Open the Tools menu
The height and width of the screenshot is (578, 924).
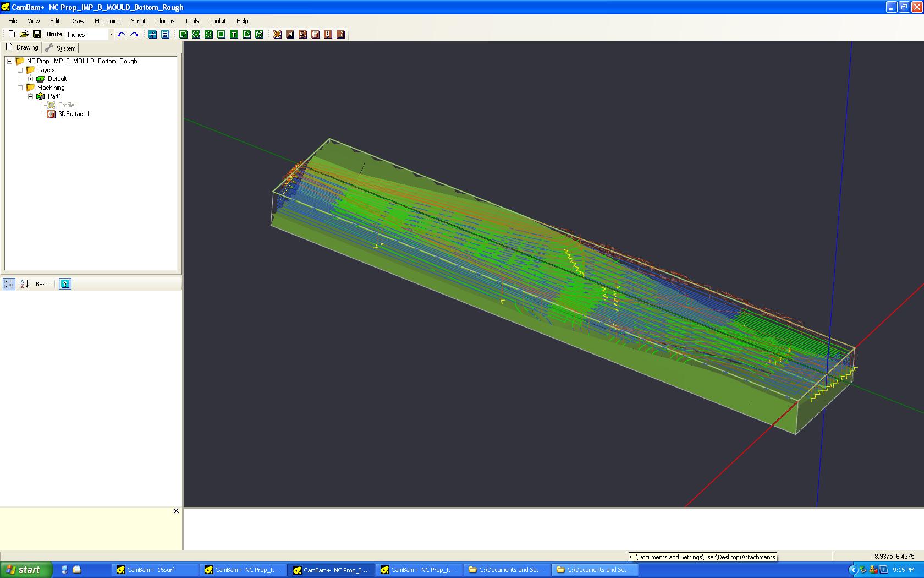point(192,21)
